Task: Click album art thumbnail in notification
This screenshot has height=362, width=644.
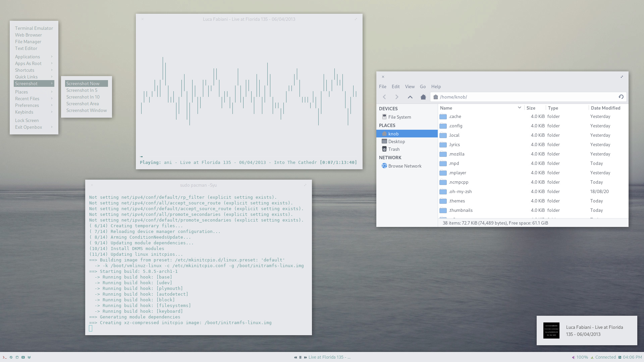Action: point(551,330)
